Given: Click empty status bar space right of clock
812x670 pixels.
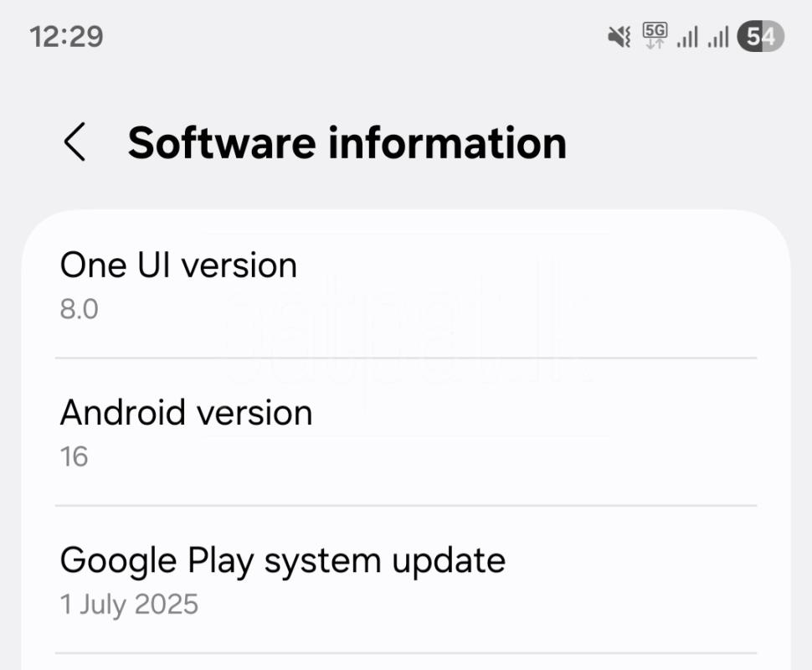Looking at the screenshot, I should coord(352,37).
